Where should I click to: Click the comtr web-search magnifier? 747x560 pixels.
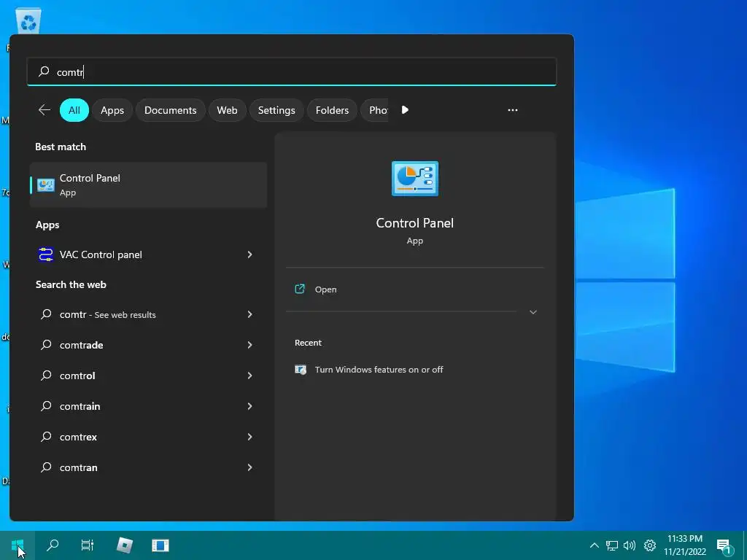click(46, 314)
